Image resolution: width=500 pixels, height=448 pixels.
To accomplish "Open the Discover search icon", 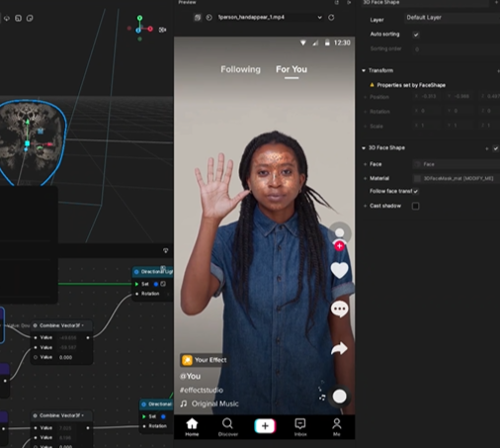I will [227, 427].
